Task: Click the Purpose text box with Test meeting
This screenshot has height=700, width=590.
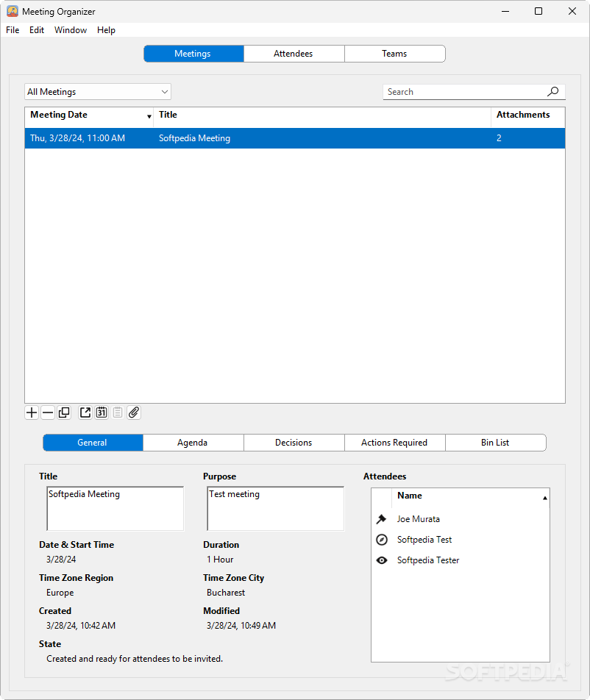Action: pos(276,509)
